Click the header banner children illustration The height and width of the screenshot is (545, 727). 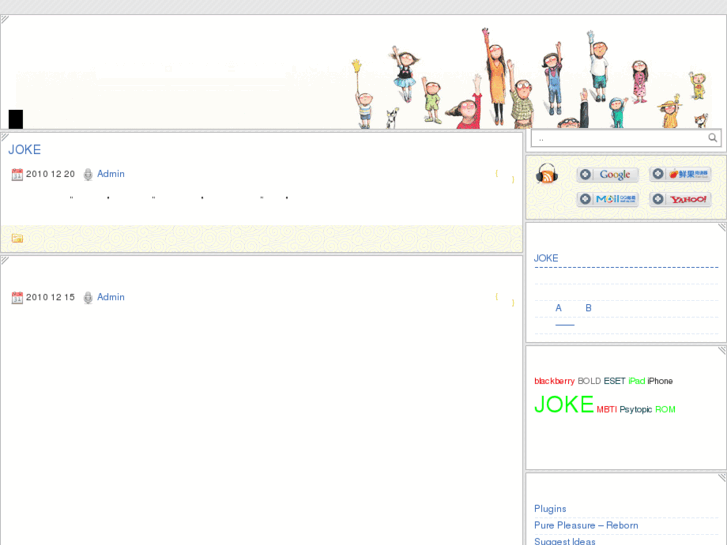pos(529,79)
